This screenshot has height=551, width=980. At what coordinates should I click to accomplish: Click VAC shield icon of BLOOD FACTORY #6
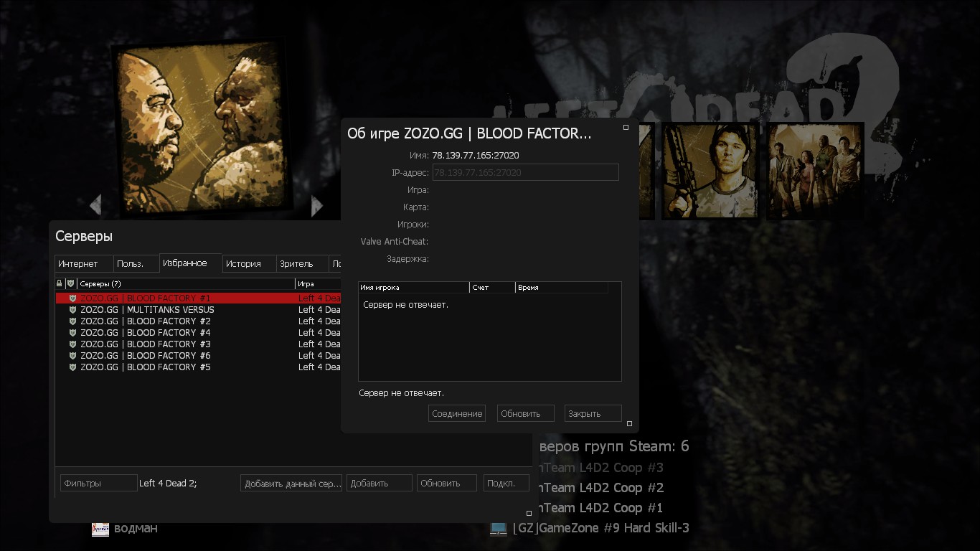coord(72,356)
